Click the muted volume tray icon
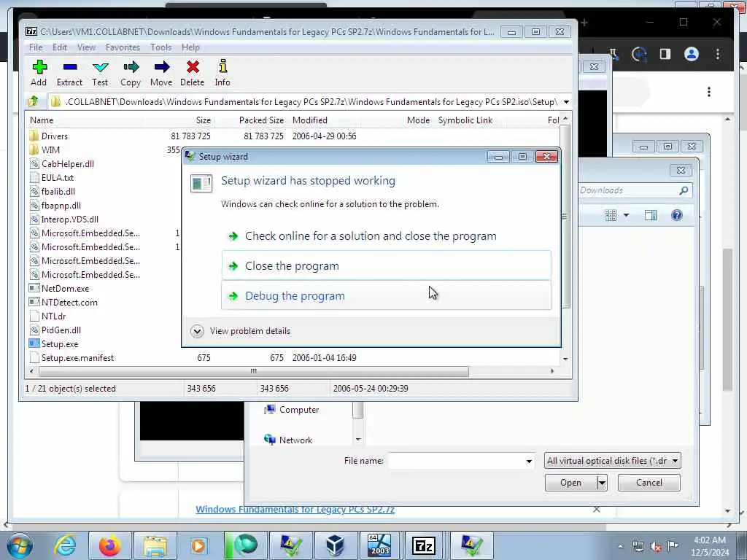The image size is (747, 560). (x=656, y=547)
